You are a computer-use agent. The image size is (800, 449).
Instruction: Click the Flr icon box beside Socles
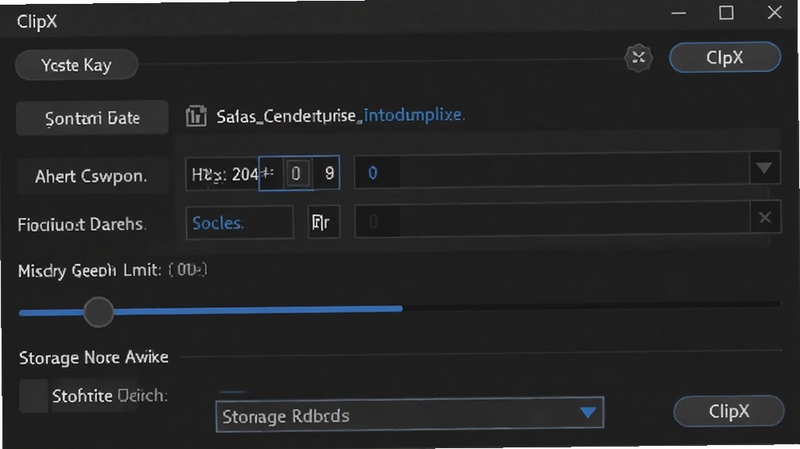[324, 222]
